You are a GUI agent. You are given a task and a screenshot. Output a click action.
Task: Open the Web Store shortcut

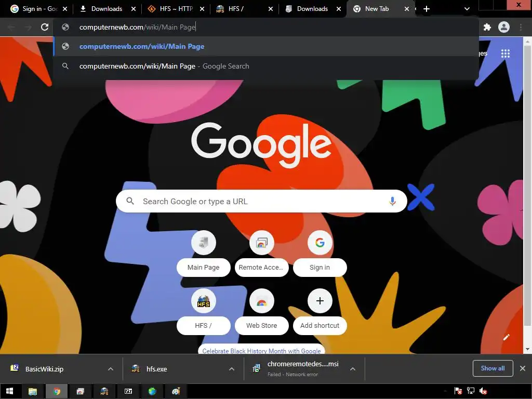tap(262, 312)
